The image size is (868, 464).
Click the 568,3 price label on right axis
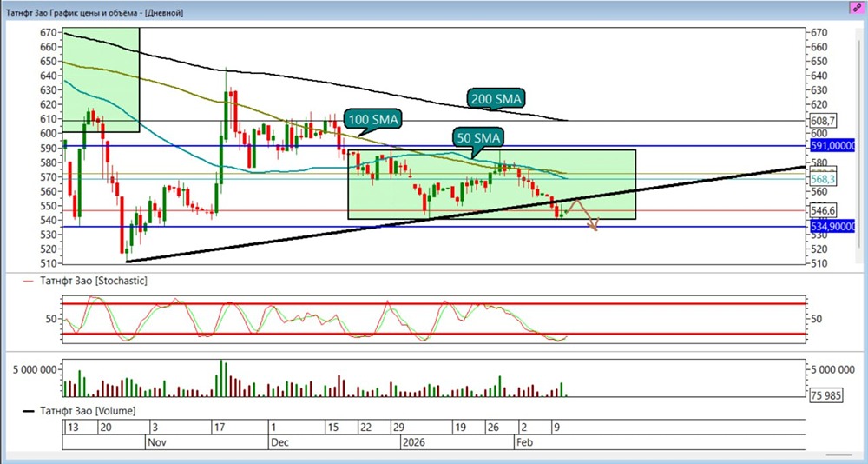(821, 179)
